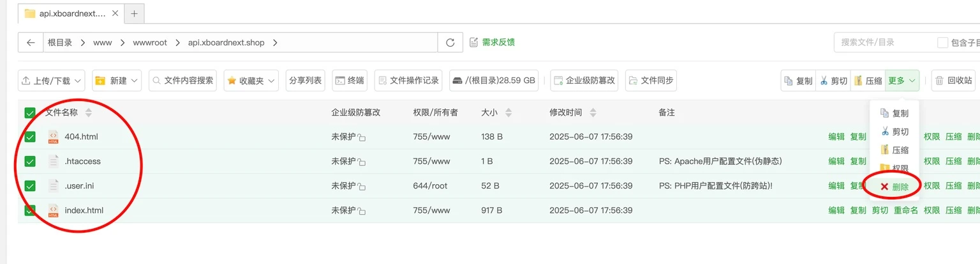Collapse the 更多 dropdown menu
This screenshot has height=264, width=980.
tap(902, 81)
